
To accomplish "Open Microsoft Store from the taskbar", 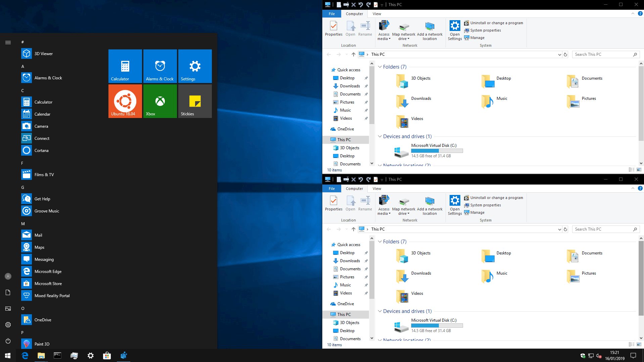I will (107, 355).
